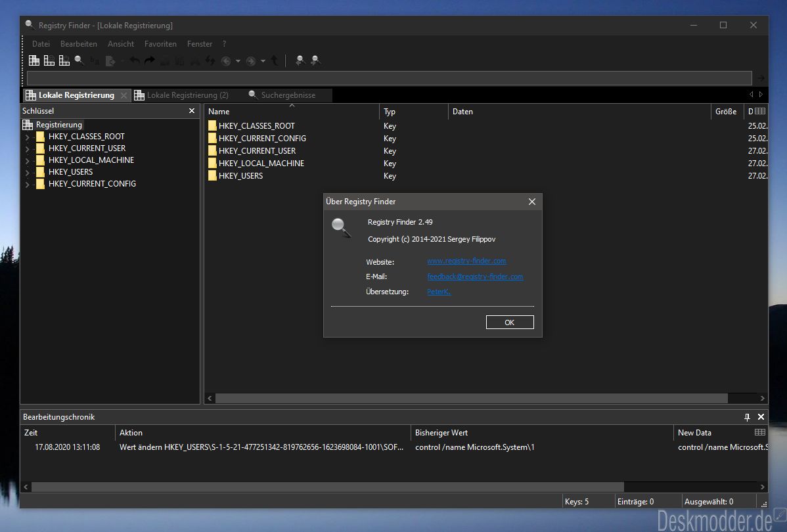Sort the list by the Name column

292,112
